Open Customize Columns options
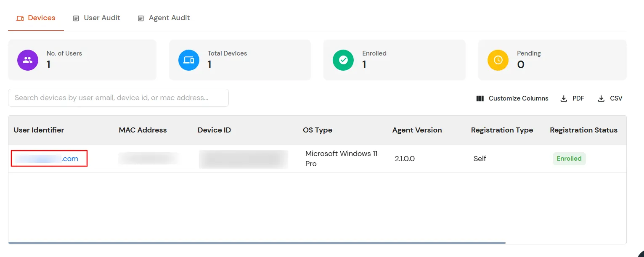644x257 pixels. [x=512, y=98]
